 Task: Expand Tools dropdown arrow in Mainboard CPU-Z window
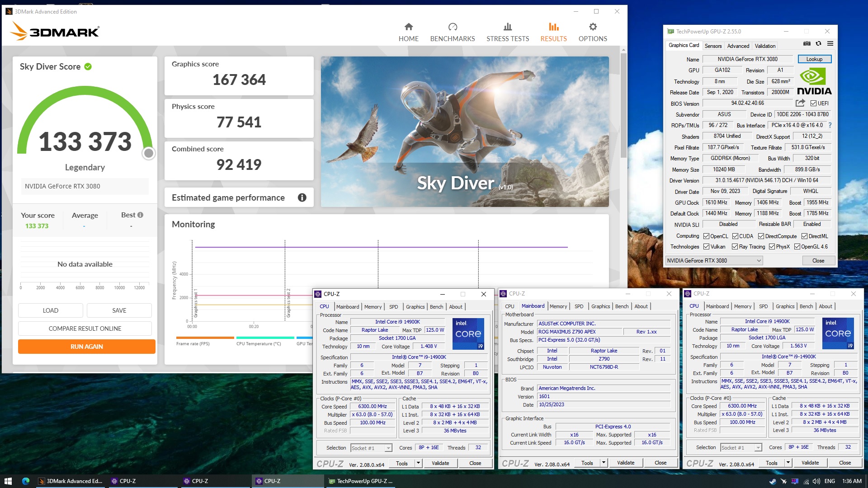tap(604, 463)
